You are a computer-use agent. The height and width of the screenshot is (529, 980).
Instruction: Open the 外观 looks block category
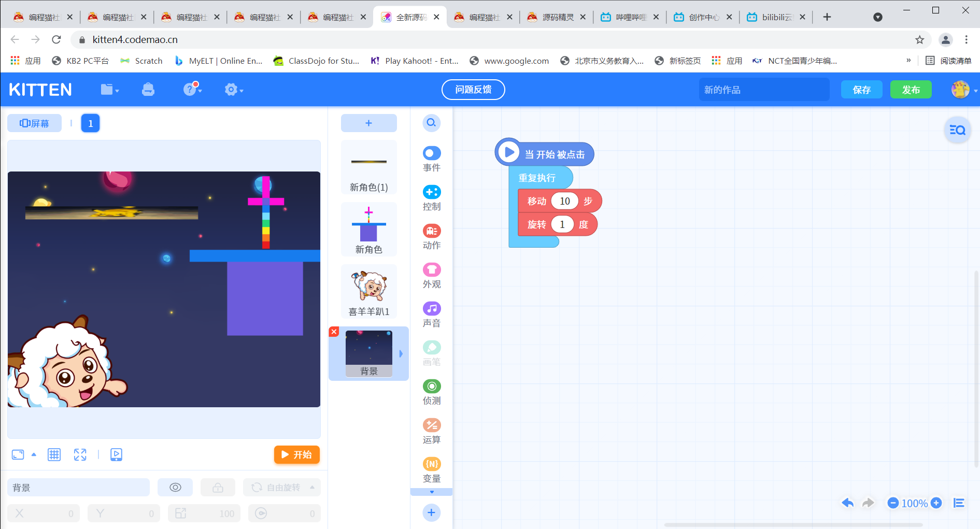tap(432, 276)
